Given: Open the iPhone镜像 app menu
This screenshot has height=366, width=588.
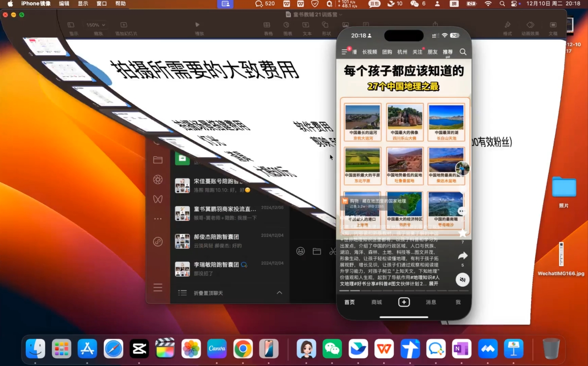Looking at the screenshot, I should click(x=36, y=4).
